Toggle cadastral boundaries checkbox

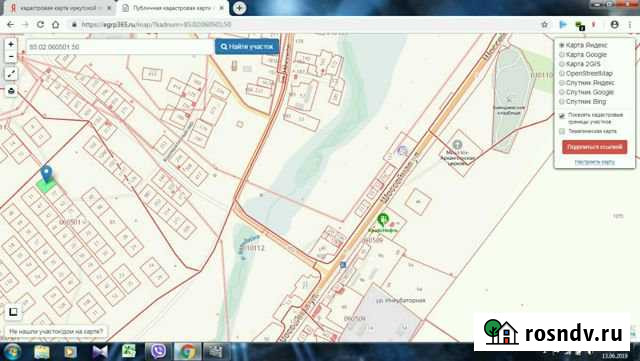562,116
